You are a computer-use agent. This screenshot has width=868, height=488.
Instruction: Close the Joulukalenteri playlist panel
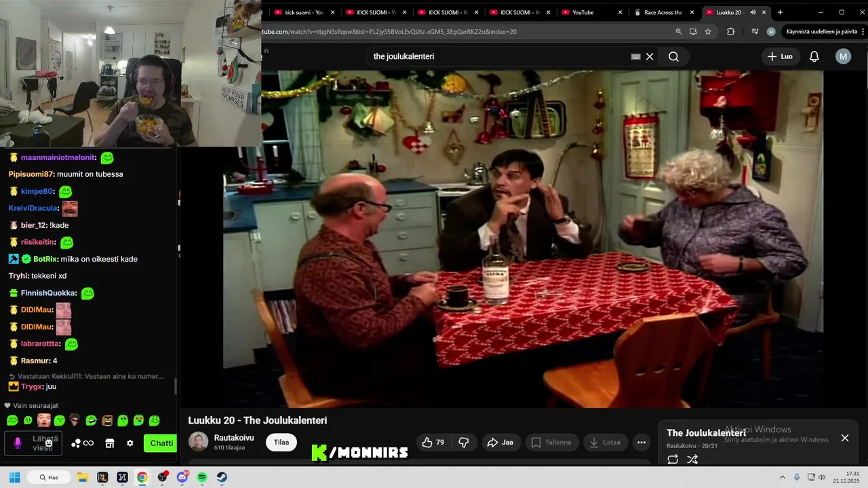(x=845, y=438)
